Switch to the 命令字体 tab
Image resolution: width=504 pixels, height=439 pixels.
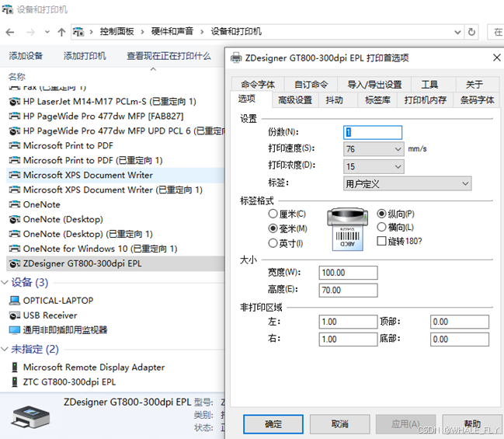coord(258,85)
